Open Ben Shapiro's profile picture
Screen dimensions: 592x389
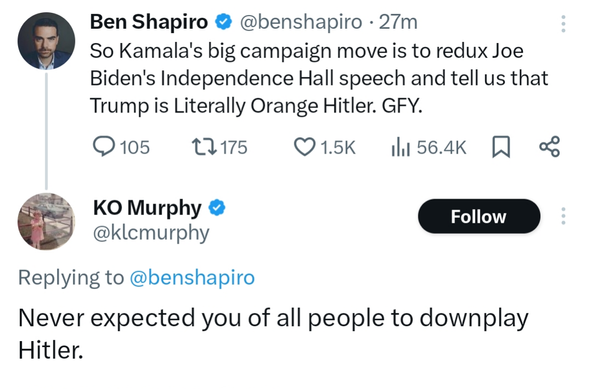(46, 41)
